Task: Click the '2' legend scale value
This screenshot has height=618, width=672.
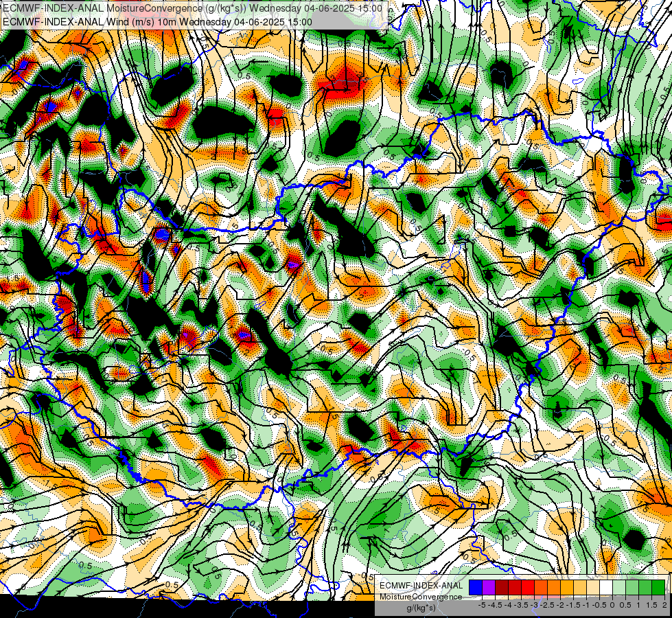Action: (664, 605)
